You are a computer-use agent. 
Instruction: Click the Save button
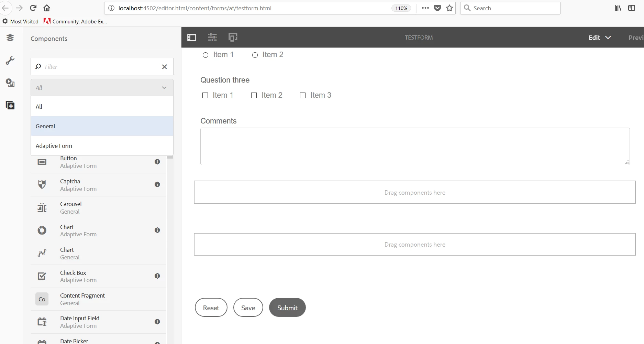248,308
